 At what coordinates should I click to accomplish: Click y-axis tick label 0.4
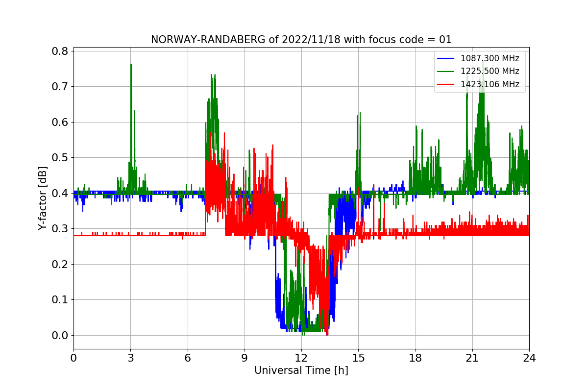tap(60, 193)
